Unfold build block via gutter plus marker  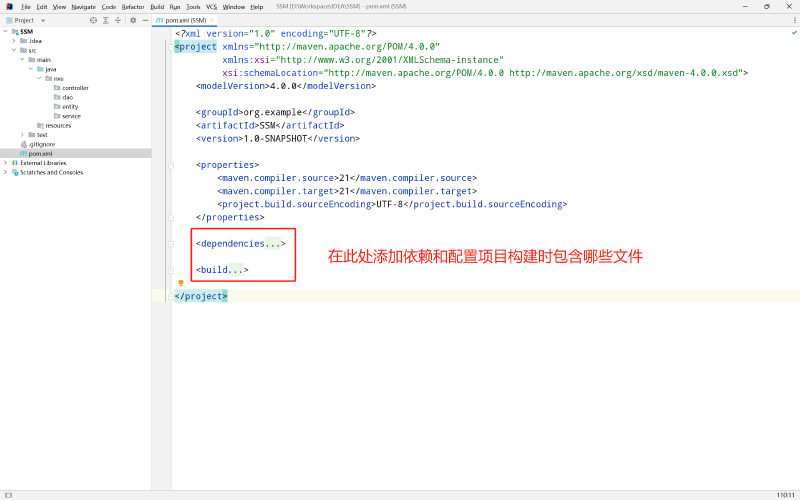(171, 270)
